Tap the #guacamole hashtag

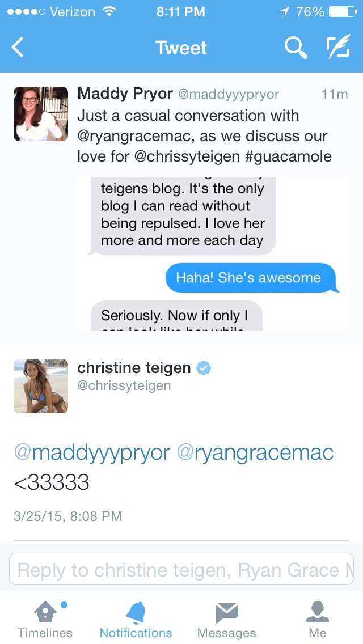pyautogui.click(x=289, y=156)
